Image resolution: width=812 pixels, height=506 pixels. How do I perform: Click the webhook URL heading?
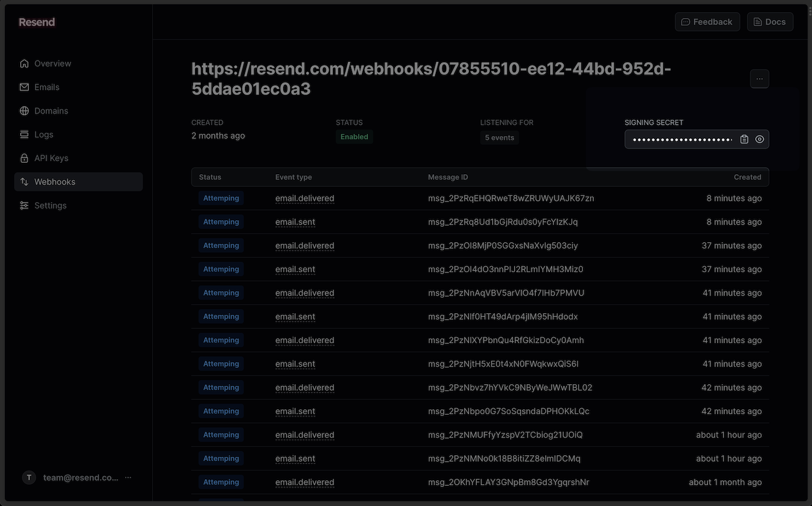(x=431, y=79)
